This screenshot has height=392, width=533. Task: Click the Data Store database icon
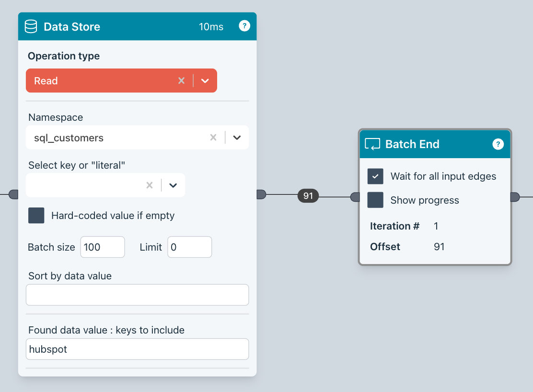pos(31,26)
